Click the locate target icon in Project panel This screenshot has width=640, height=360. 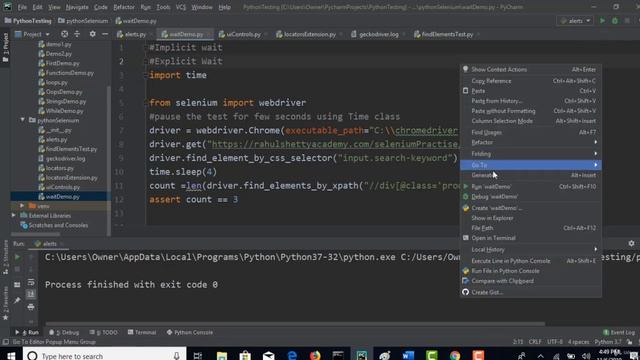64,34
